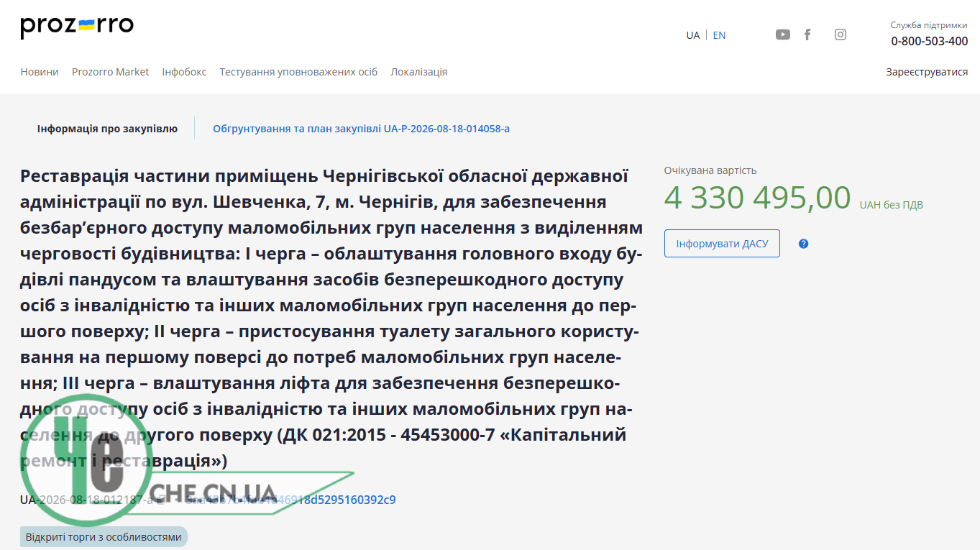Switch site language to EN
The height and width of the screenshot is (550, 980).
(719, 35)
